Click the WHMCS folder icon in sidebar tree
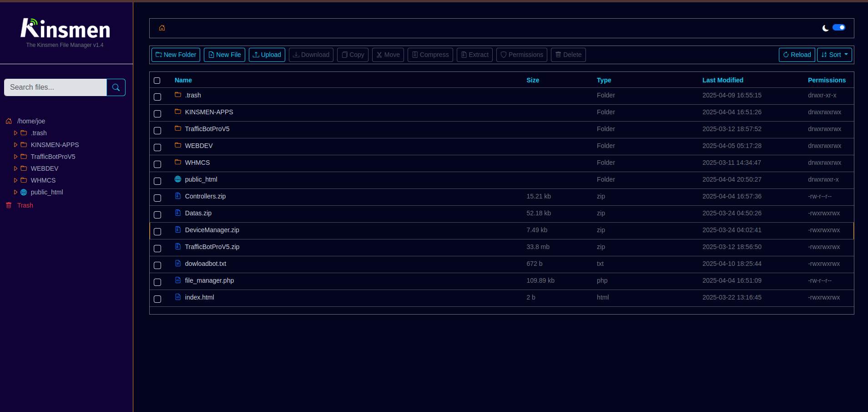This screenshot has width=868, height=412. tap(24, 180)
